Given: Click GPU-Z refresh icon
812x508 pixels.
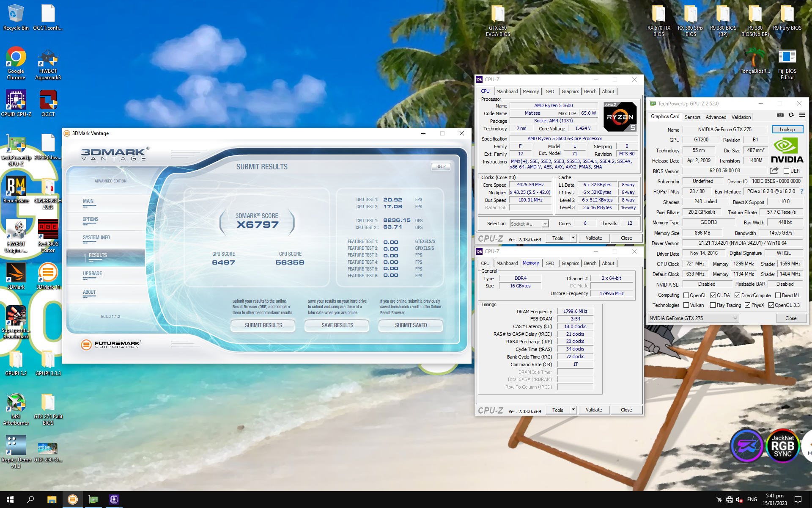Looking at the screenshot, I should (x=791, y=115).
